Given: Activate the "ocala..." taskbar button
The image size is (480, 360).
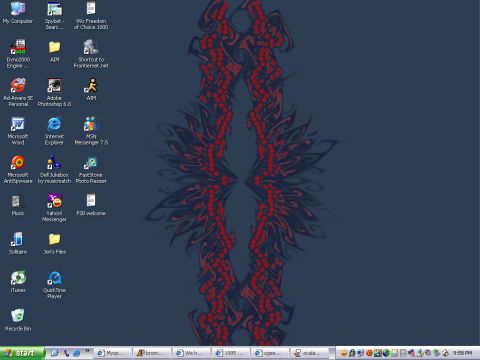Looking at the screenshot, I should coord(309,353).
